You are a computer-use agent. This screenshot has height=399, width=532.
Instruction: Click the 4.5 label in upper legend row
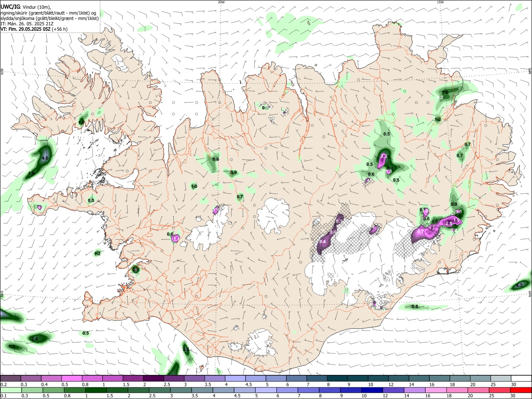(249, 384)
